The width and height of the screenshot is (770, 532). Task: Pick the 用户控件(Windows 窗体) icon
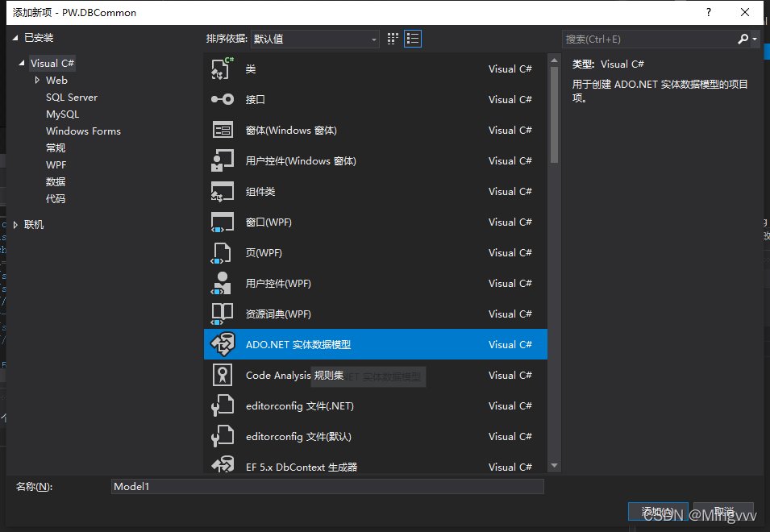[x=223, y=160]
